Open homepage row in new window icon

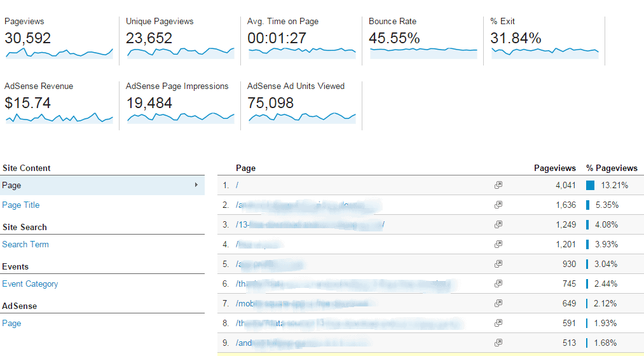coord(498,186)
